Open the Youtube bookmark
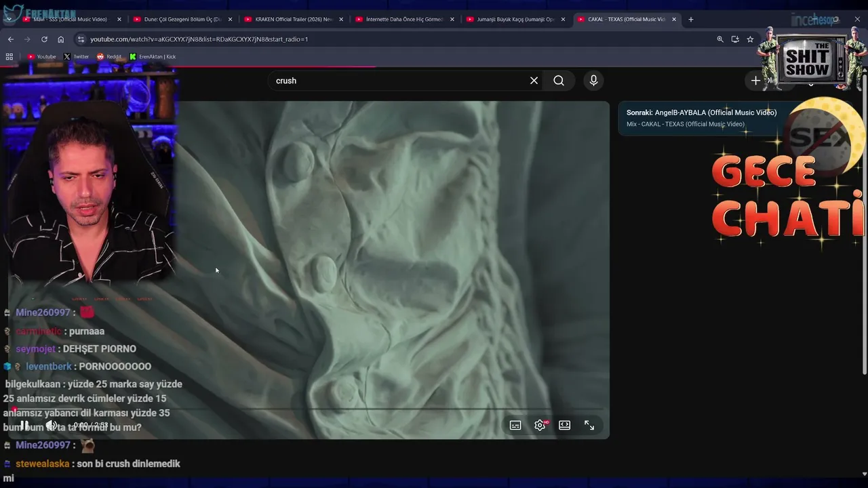Viewport: 868px width, 488px height. coord(42,57)
